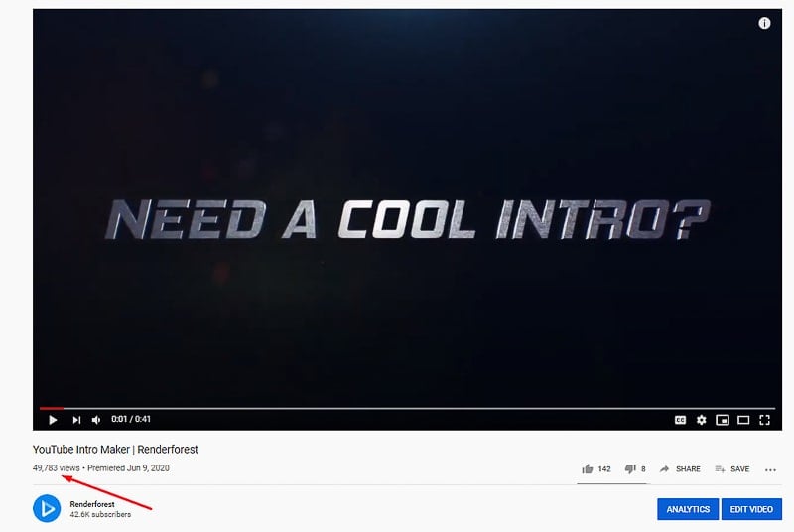Open the player settings gear
794x532 pixels.
click(x=702, y=420)
